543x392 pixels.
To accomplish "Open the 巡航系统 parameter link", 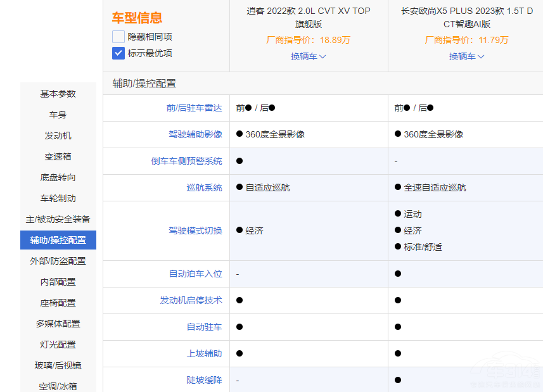I will (x=204, y=187).
